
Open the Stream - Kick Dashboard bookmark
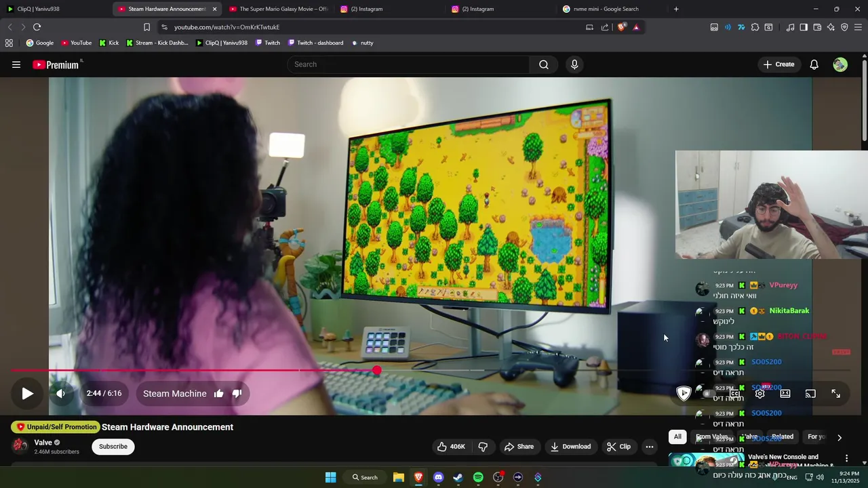pyautogui.click(x=157, y=43)
